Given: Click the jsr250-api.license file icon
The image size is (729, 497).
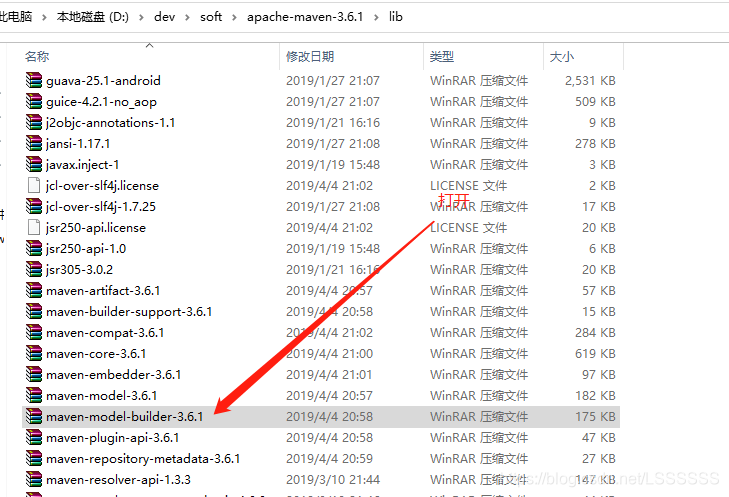Looking at the screenshot, I should tap(34, 227).
